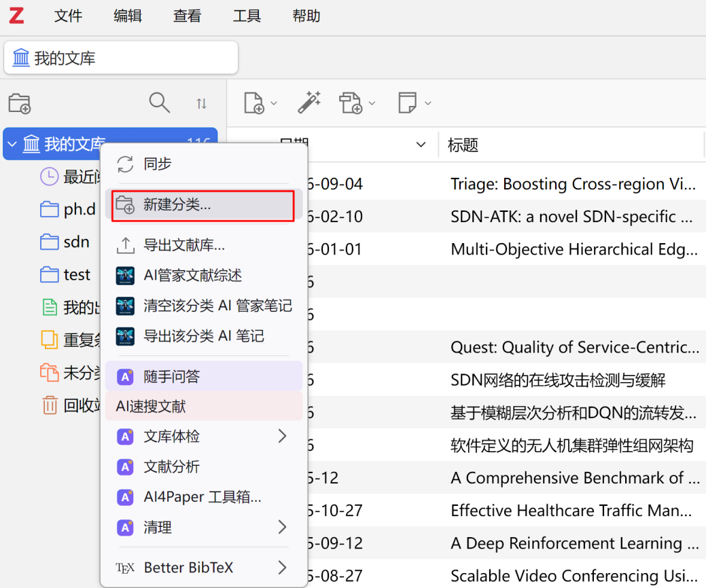Click the sync arrows icon in menu
Image resolution: width=706 pixels, height=588 pixels.
coord(125,164)
